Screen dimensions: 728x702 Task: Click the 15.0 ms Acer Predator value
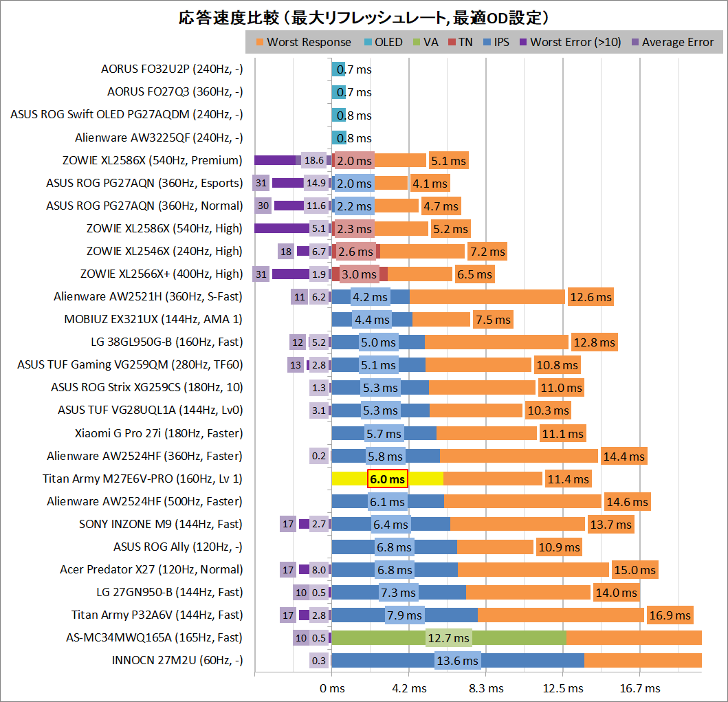(x=635, y=570)
